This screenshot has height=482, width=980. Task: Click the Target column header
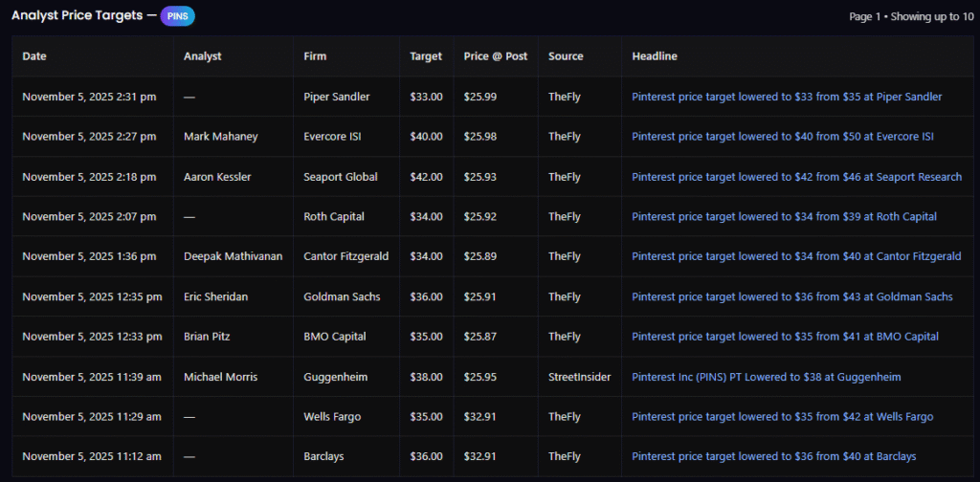click(426, 56)
